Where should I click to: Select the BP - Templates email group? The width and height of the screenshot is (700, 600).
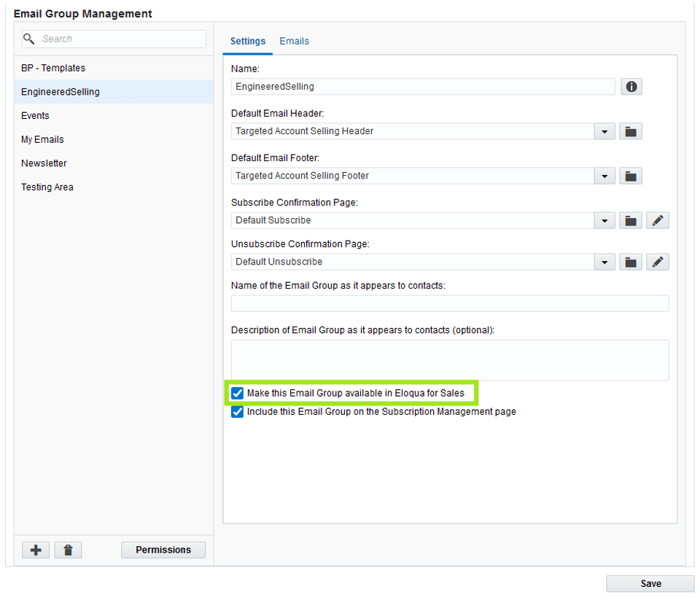(114, 68)
